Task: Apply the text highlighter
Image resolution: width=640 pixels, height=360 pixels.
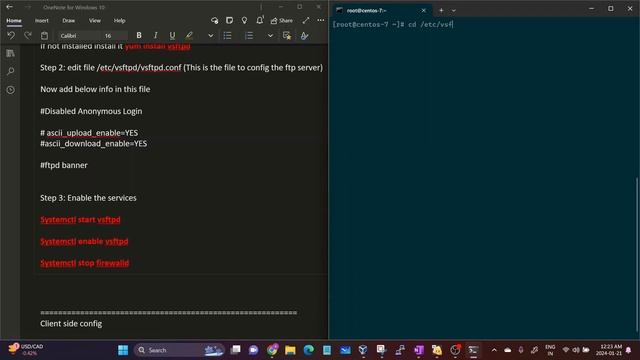Action: (189, 36)
